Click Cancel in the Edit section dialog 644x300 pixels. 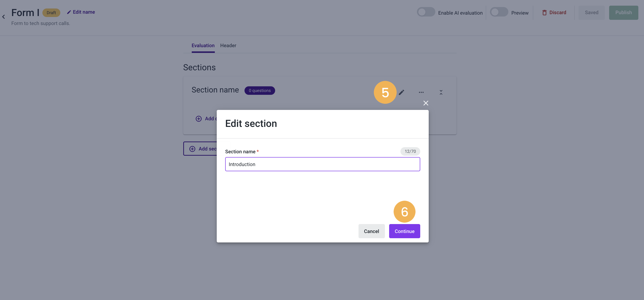click(x=371, y=231)
